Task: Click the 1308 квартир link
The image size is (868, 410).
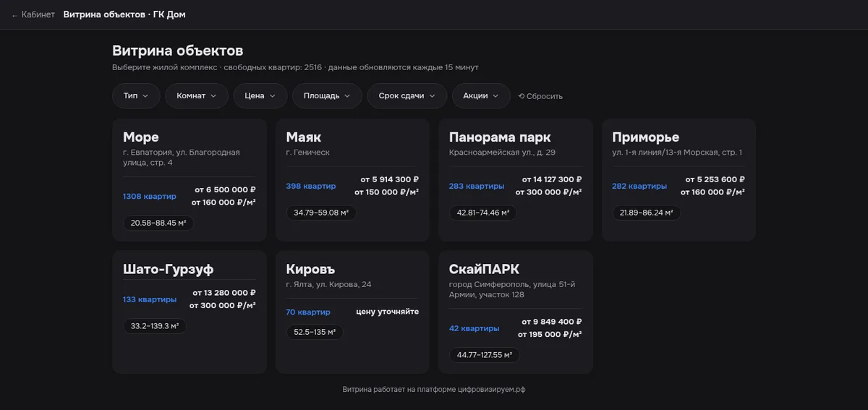Action: [x=150, y=197]
